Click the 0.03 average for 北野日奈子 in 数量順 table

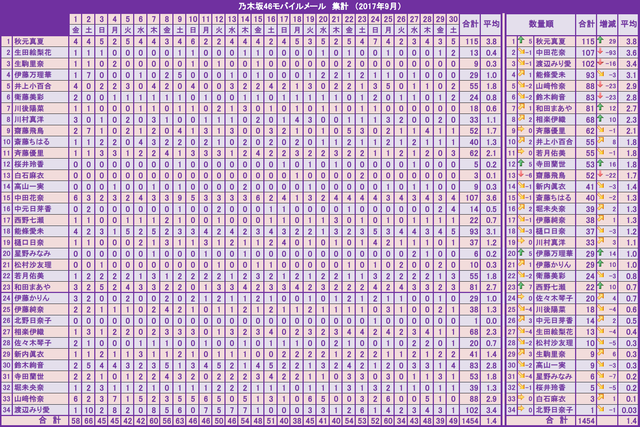[x=631, y=410]
